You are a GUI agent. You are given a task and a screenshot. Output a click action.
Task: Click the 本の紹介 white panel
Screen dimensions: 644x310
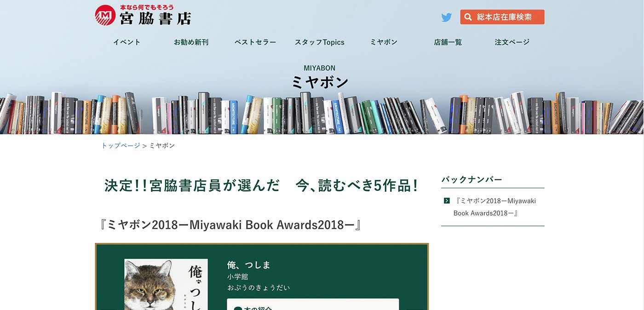(x=313, y=304)
